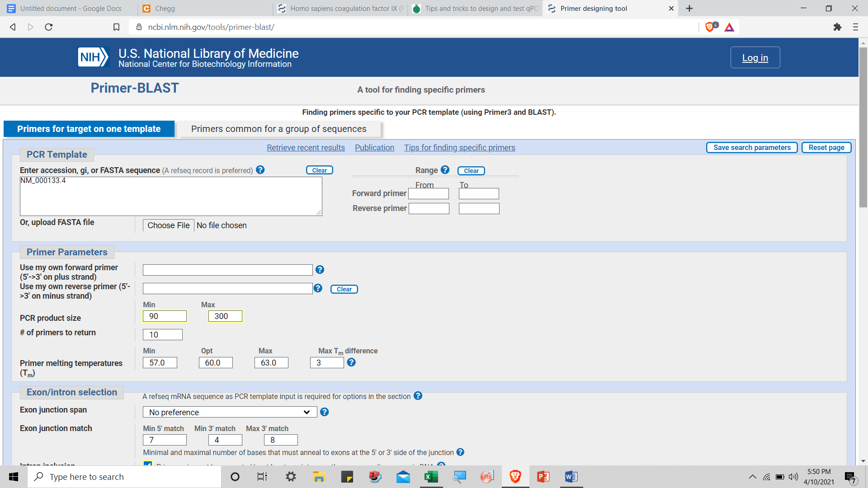Open the browser hamburger menu
This screenshot has height=488, width=868.
click(x=855, y=27)
